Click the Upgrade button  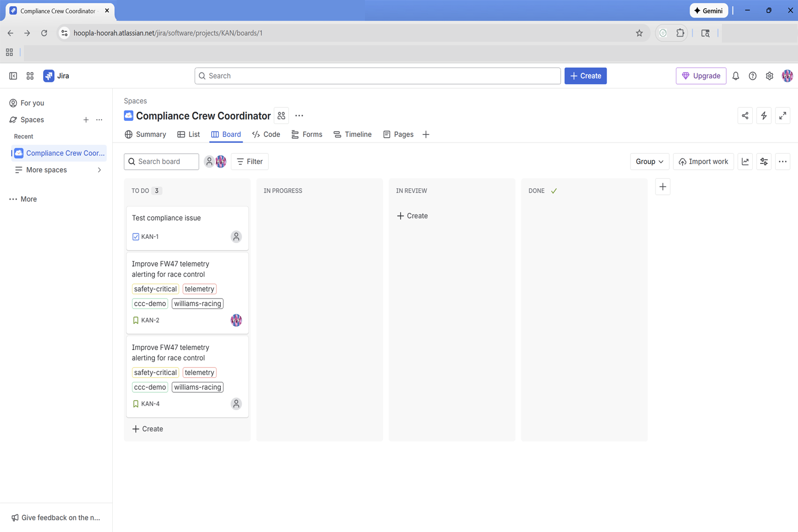(701, 76)
